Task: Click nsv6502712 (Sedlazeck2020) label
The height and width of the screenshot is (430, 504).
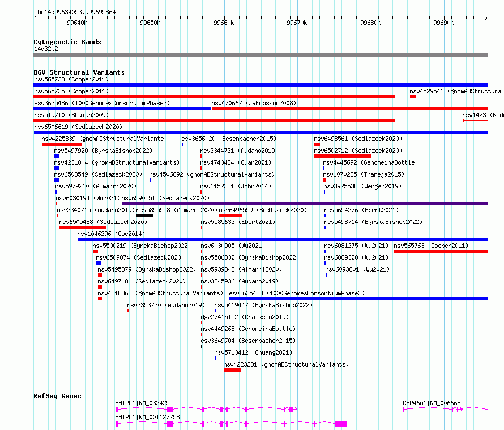Action: pyautogui.click(x=358, y=150)
